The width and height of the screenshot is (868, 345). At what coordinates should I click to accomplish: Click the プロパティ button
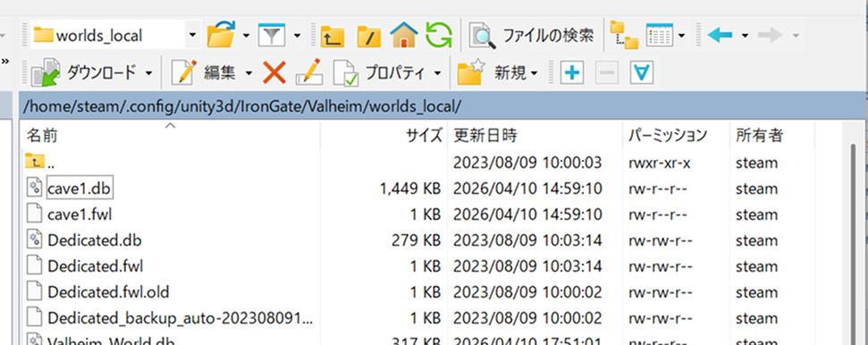(386, 72)
